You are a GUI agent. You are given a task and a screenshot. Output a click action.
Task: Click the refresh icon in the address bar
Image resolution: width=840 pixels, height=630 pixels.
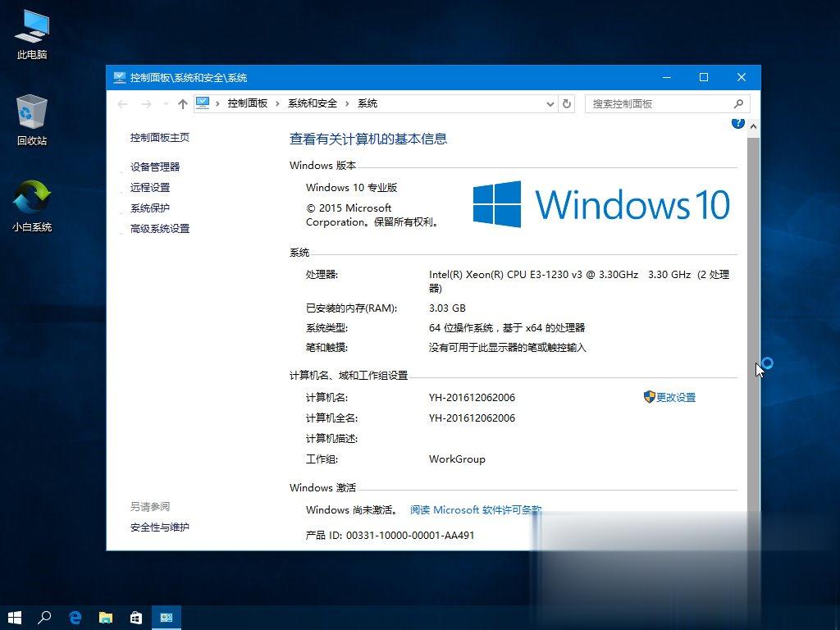point(567,103)
